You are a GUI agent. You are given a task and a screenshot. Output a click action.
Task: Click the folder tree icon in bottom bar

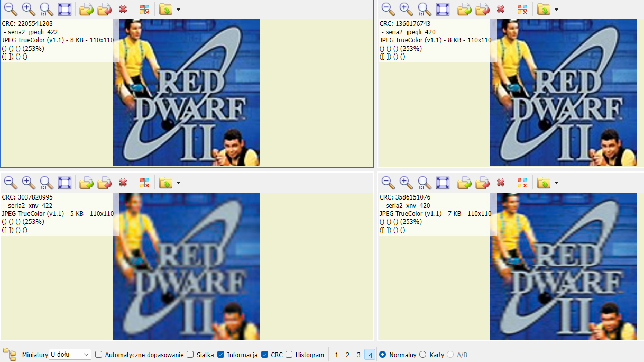click(x=10, y=354)
